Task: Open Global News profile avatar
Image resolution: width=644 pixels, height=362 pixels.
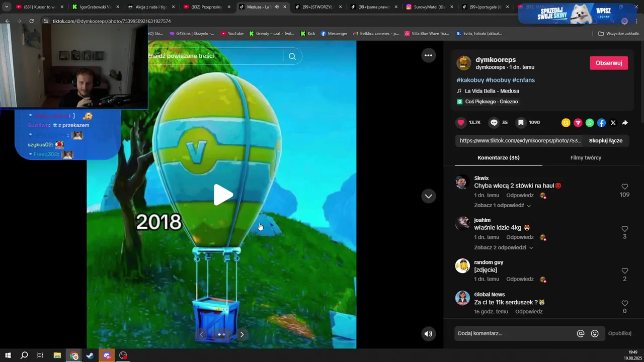Action: tap(462, 298)
